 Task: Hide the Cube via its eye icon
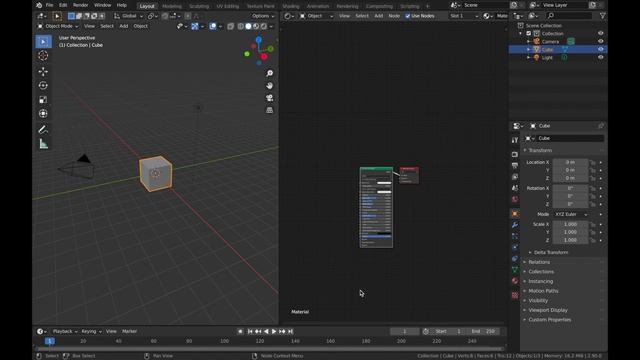tap(600, 49)
